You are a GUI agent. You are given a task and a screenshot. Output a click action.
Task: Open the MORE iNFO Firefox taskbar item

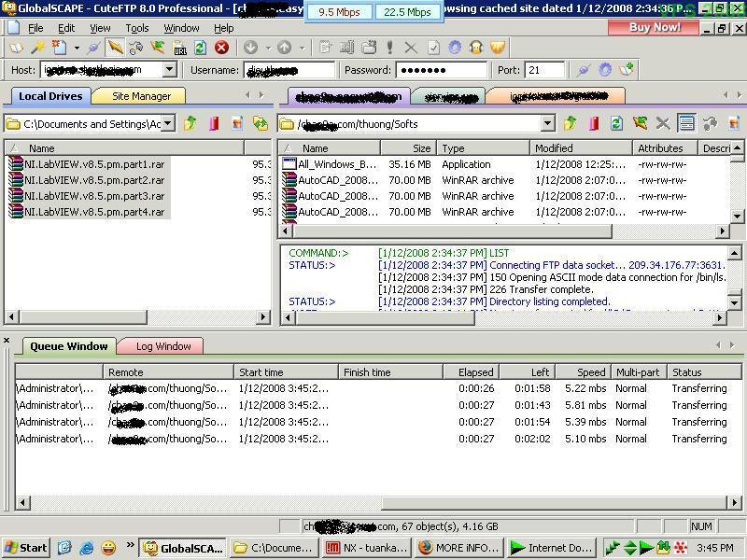pos(458,548)
